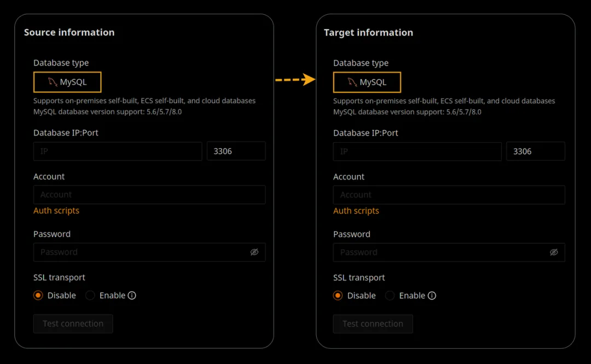Select MySQL as target database type
Screen dimensions: 591x364
pyautogui.click(x=367, y=82)
